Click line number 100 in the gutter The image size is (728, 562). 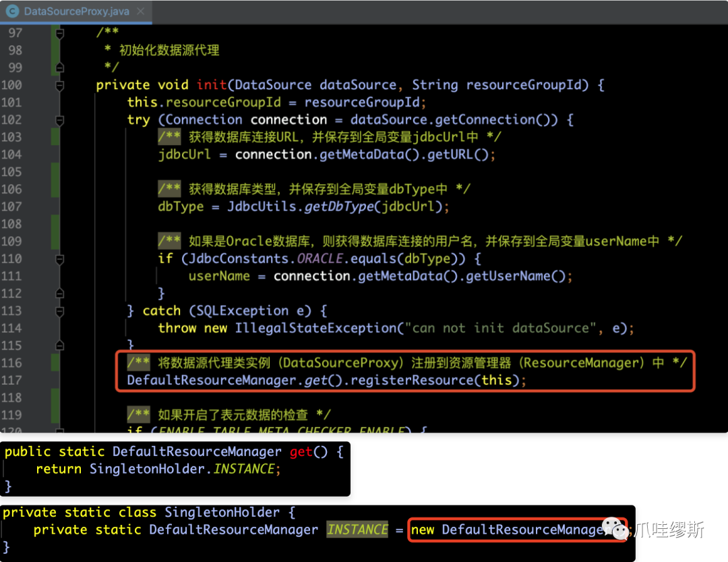pyautogui.click(x=11, y=85)
